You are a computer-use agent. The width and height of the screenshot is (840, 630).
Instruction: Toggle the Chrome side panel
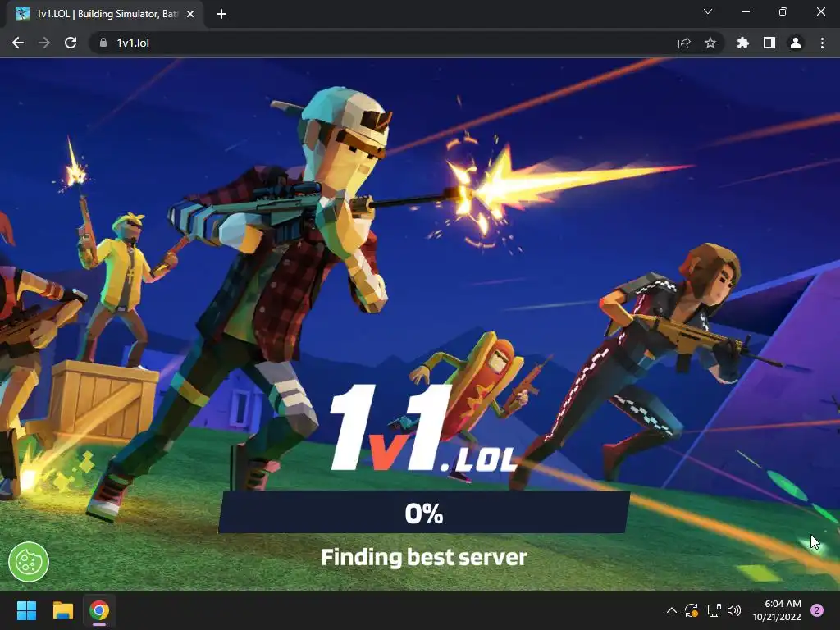(769, 43)
